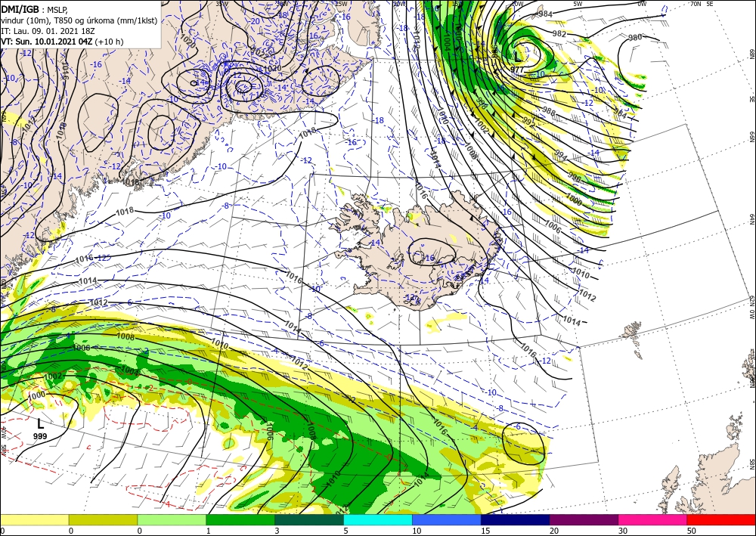Click the legend value '1'
756x536 pixels.
coord(209,531)
